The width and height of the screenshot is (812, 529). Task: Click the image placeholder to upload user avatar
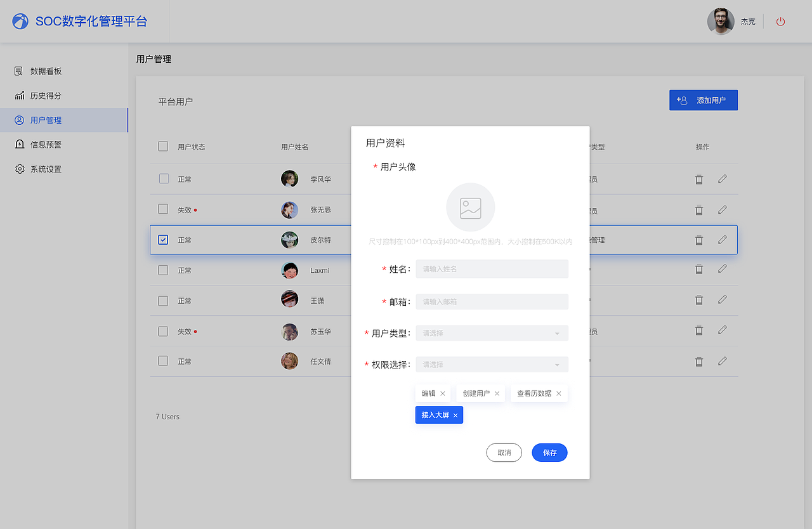tap(470, 207)
